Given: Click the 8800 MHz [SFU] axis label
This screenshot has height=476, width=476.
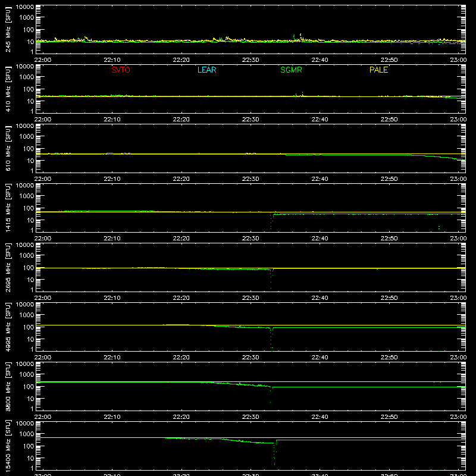Looking at the screenshot, I should (x=8, y=386).
